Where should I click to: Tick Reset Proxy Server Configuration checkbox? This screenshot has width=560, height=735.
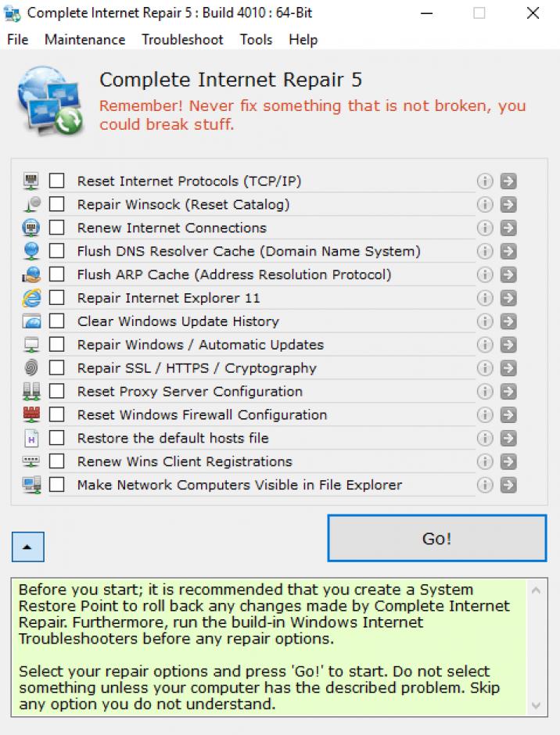click(x=57, y=391)
